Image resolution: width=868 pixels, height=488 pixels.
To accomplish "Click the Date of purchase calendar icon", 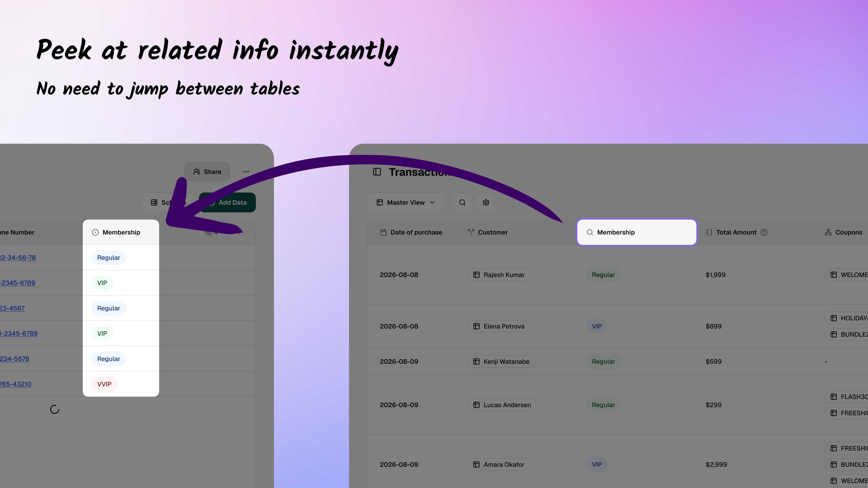I will click(383, 232).
